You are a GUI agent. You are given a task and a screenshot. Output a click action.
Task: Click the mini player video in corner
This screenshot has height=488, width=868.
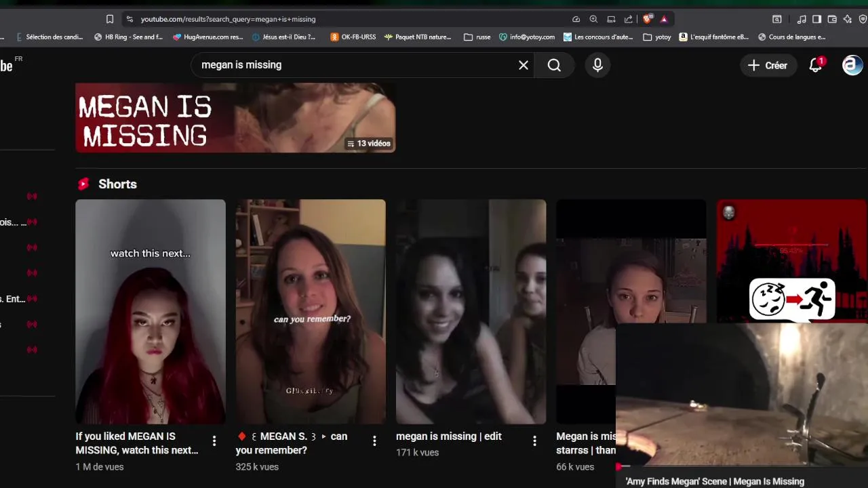742,394
